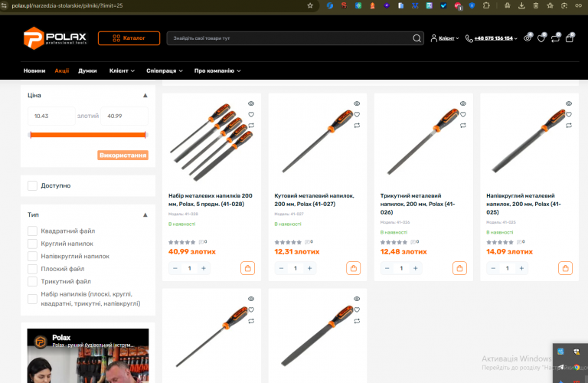The height and width of the screenshot is (383, 588).
Task: Play the Polax video thumbnail
Action: [88, 355]
